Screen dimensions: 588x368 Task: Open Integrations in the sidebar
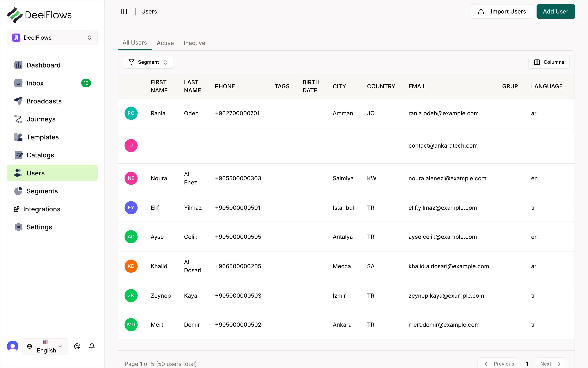(x=52, y=209)
